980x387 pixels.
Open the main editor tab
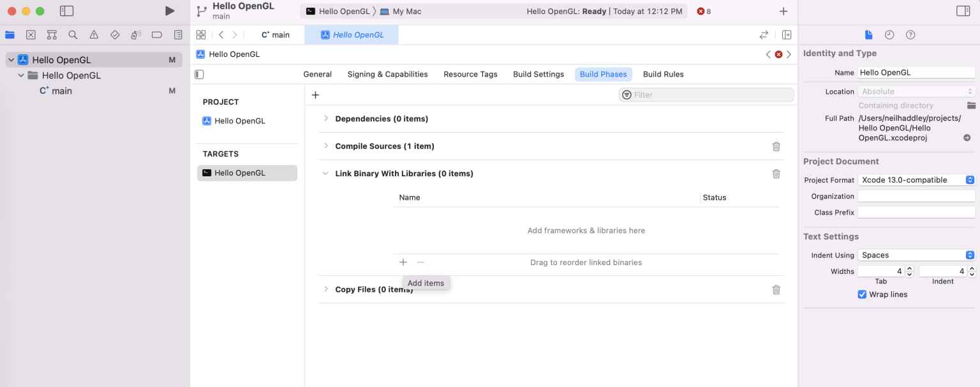[x=276, y=35]
